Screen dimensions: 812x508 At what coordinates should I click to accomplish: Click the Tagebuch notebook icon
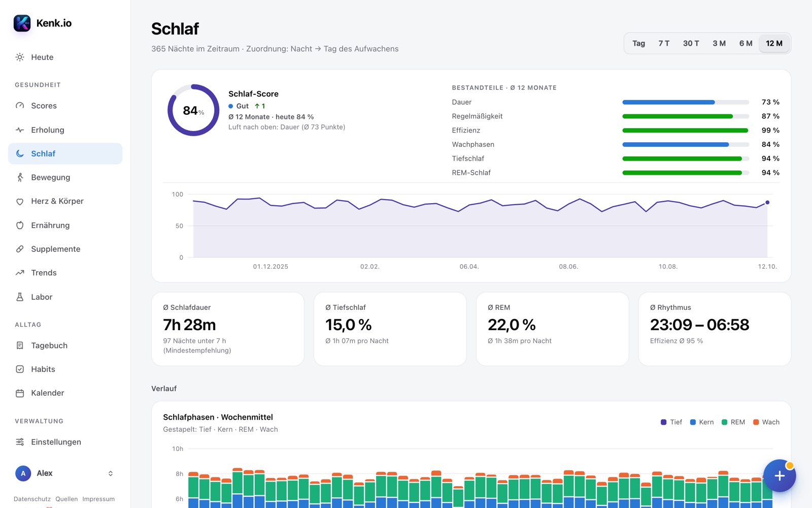click(x=20, y=345)
